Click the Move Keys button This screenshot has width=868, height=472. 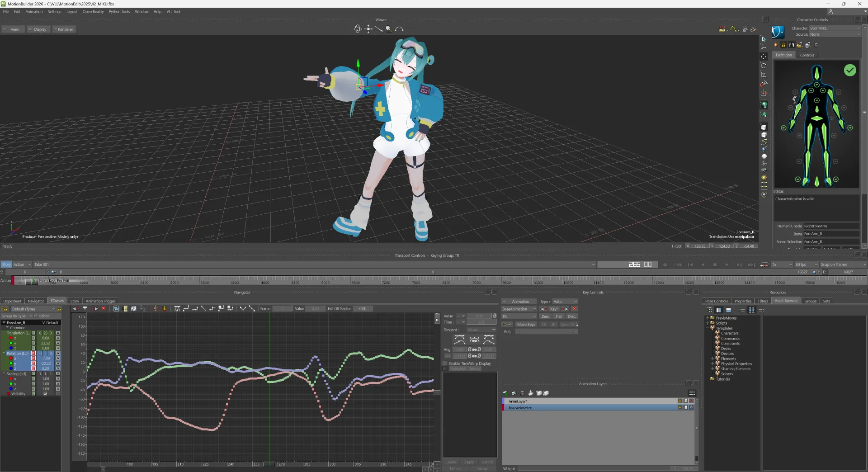(x=526, y=325)
